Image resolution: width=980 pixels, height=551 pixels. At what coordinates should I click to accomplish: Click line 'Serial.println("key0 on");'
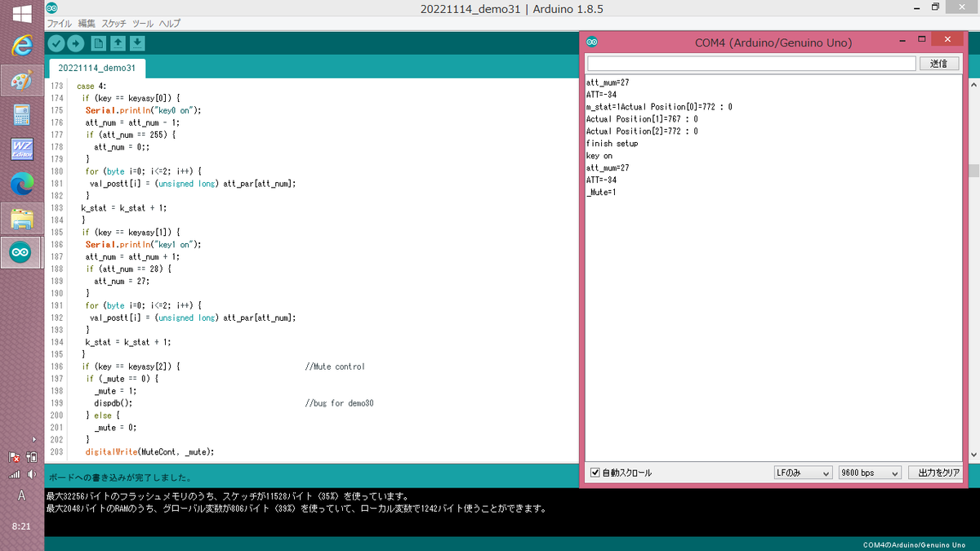pos(143,110)
